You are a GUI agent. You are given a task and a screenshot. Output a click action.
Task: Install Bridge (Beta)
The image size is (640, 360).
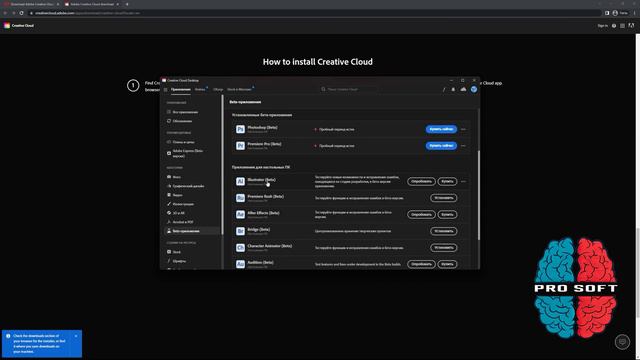click(x=444, y=231)
